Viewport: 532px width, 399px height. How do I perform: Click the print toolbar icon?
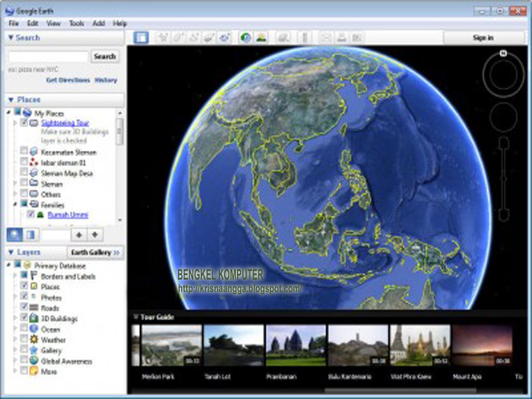pyautogui.click(x=341, y=38)
